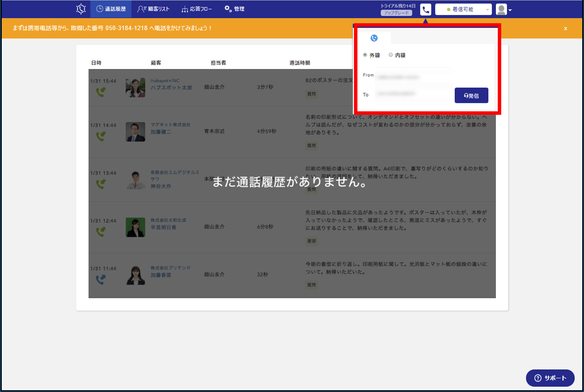This screenshot has height=392, width=584.
Task: Click the 顧客 column header
Action: click(156, 63)
